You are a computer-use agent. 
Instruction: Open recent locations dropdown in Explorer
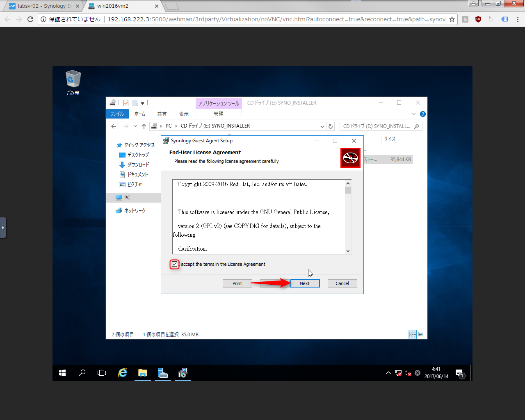(135, 126)
